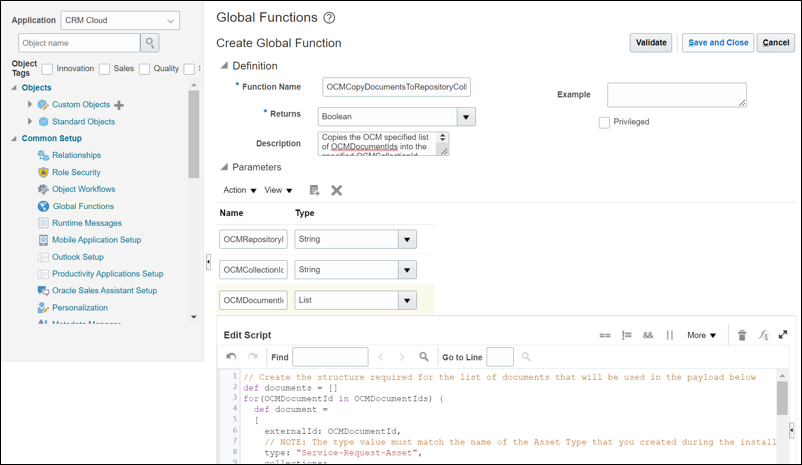Open type dropdown for OCMRepositoryId parameter
This screenshot has width=802, height=465.
[407, 239]
